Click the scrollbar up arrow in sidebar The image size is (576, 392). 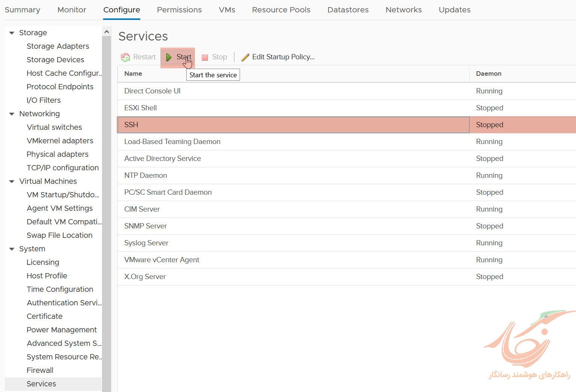106,32
